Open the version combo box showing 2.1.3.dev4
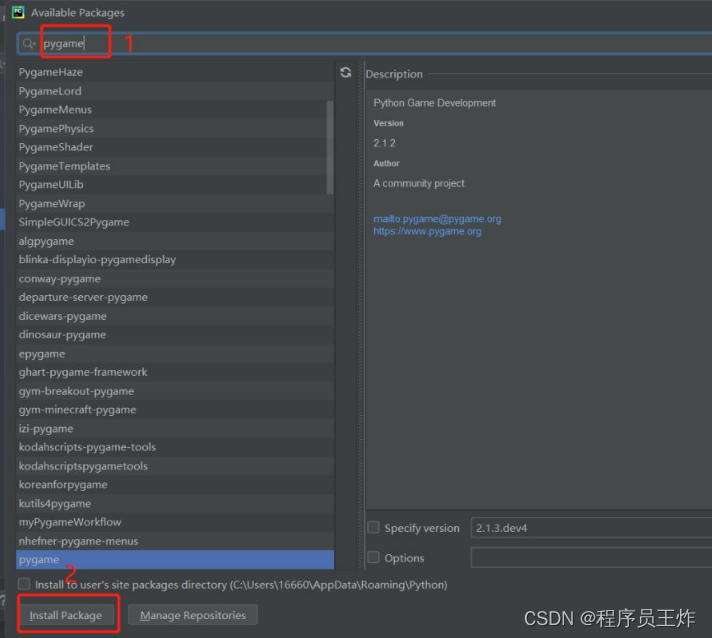This screenshot has width=712, height=638. 591,528
